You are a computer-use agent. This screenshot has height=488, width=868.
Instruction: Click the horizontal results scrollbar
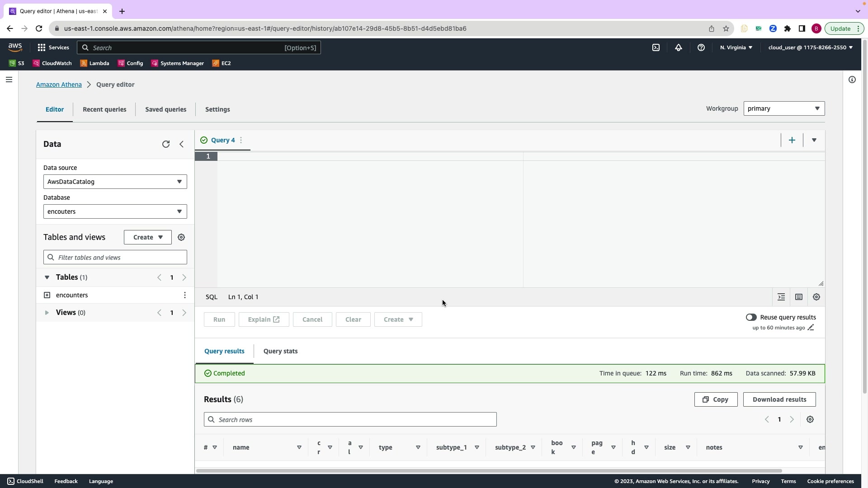pos(488,471)
